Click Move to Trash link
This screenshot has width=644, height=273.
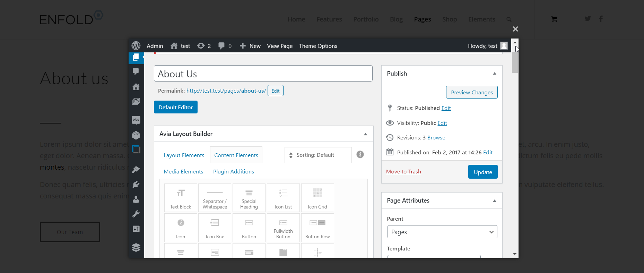click(x=403, y=172)
